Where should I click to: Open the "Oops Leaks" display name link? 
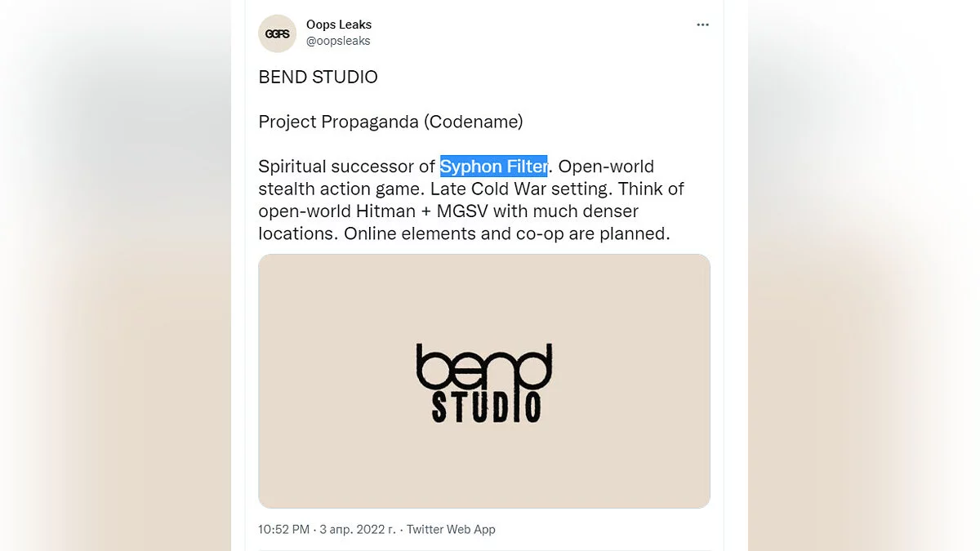pos(339,24)
